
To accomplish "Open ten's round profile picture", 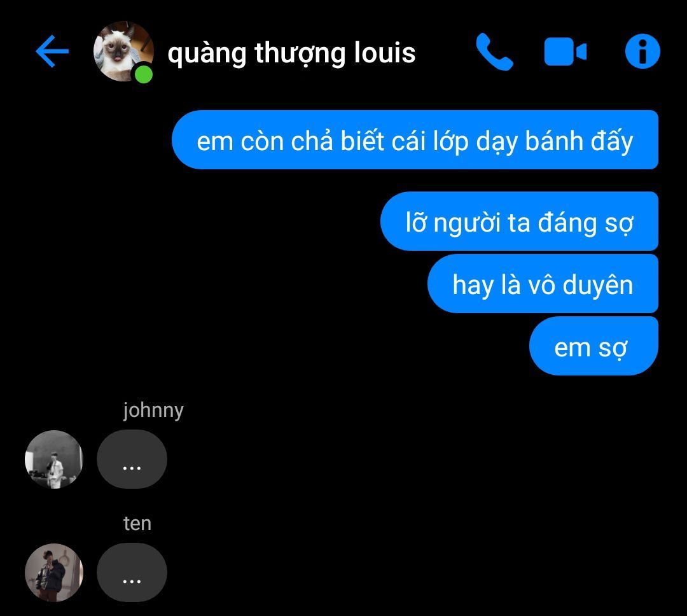I will pyautogui.click(x=54, y=573).
